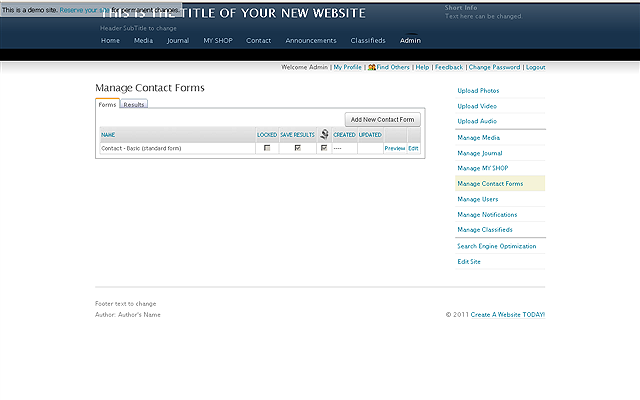Edit the Contact - Basic form
Image resolution: width=640 pixels, height=400 pixels.
click(413, 148)
